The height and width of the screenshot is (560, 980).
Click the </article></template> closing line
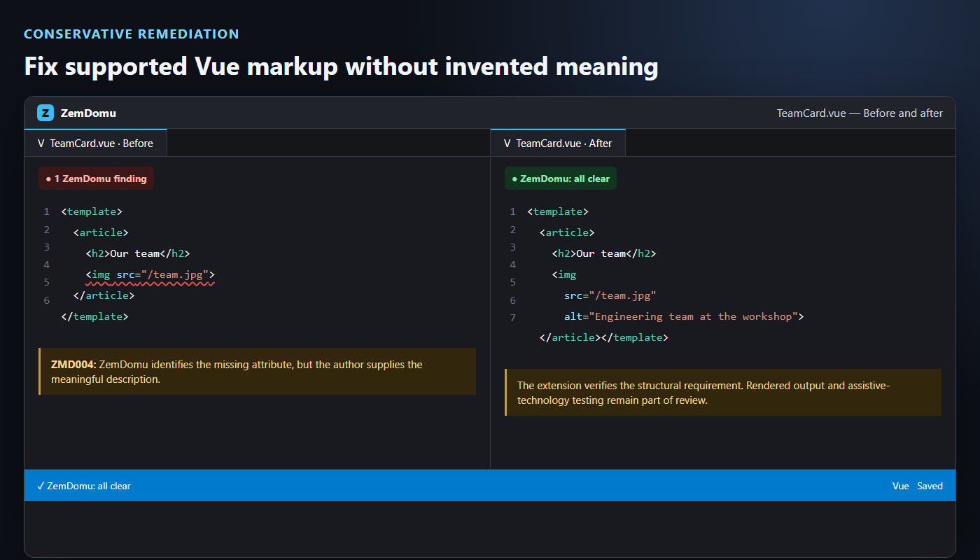(x=604, y=337)
